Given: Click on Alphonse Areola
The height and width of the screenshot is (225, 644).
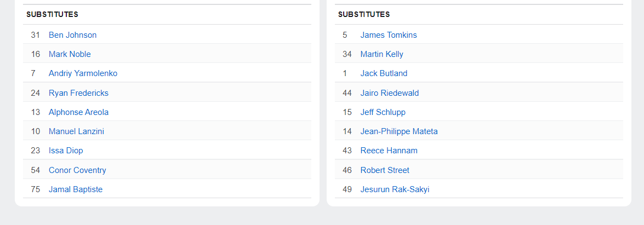Looking at the screenshot, I should [78, 112].
